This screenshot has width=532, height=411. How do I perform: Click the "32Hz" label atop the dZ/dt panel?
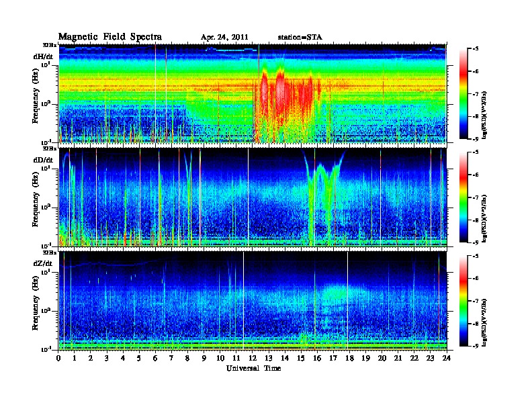click(50, 253)
